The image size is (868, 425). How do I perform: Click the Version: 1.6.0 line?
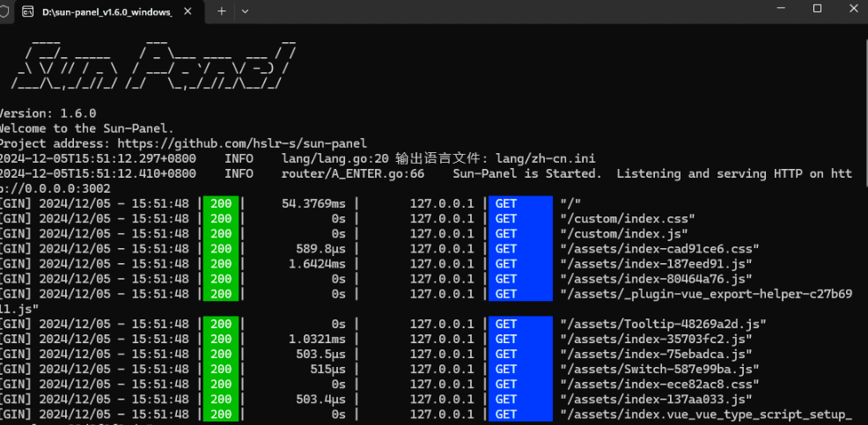pos(48,114)
